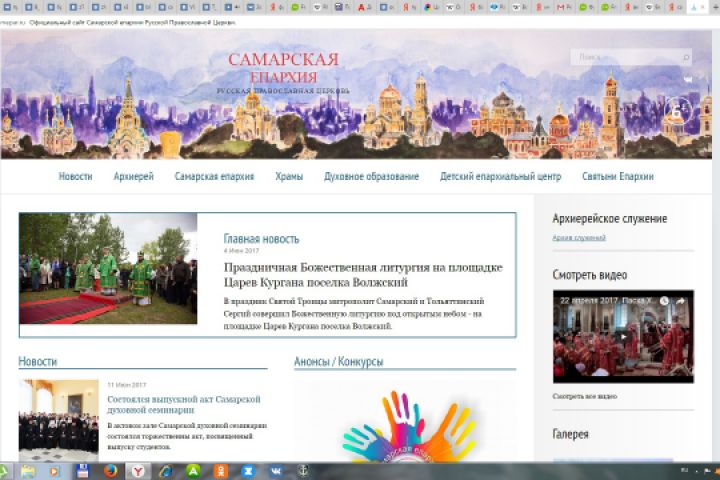Viewport: 720px width, 480px height.
Task: Open the Архив служений link
Action: [579, 237]
